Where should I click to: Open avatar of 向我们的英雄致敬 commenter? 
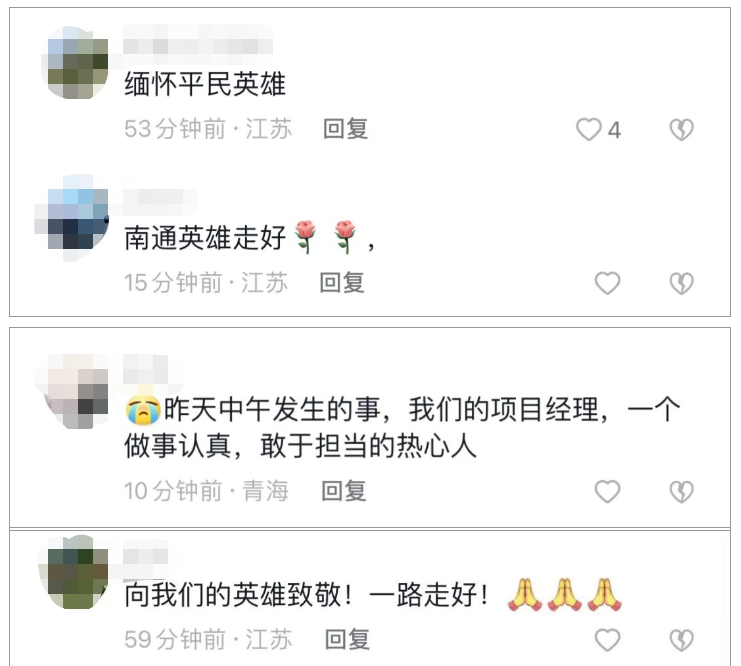click(74, 572)
